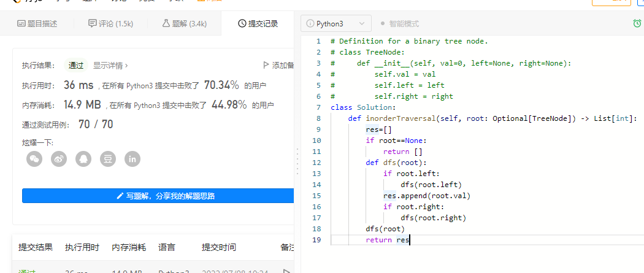Viewport: 644px width, 273px height.
Task: Click the 'dfs(root.left)' code line
Action: 431,185
